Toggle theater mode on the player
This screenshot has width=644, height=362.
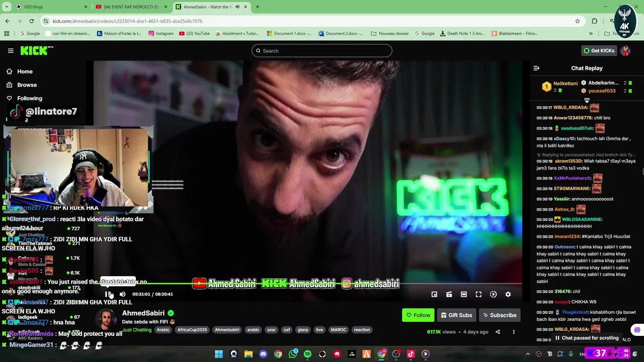click(464, 294)
